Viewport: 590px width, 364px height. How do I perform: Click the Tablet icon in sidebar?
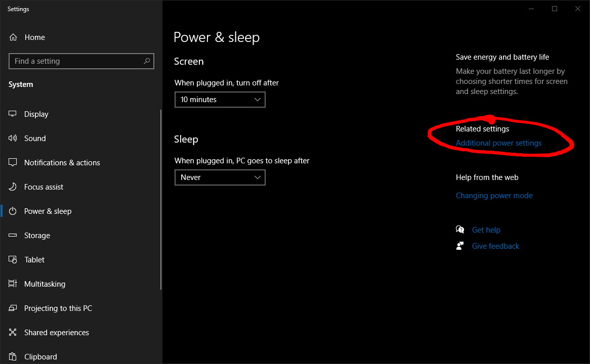[13, 260]
